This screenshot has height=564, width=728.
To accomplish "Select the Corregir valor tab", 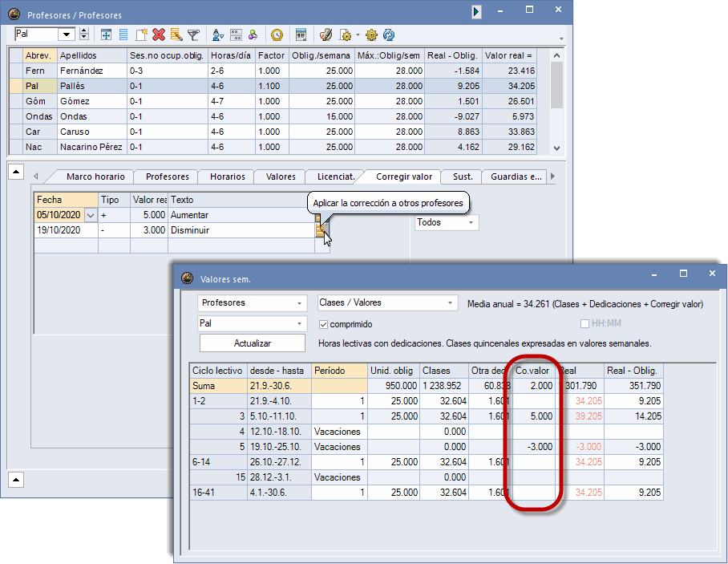I will (404, 177).
